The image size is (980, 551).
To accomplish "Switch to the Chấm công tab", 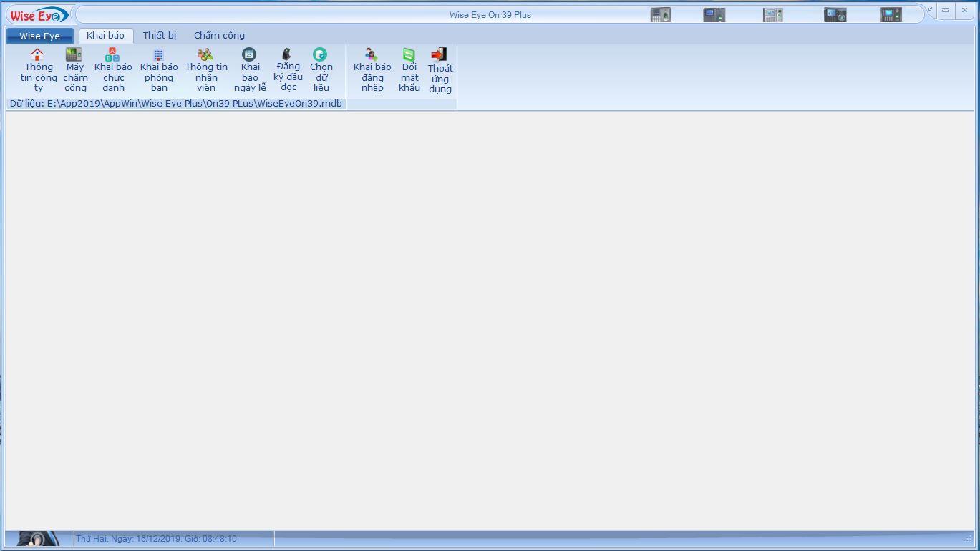I will pyautogui.click(x=219, y=35).
